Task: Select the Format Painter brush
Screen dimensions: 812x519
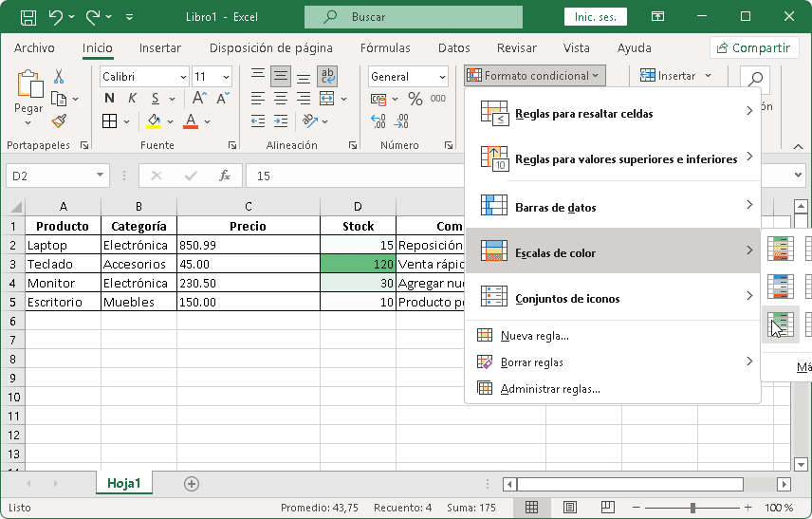Action: [x=59, y=120]
